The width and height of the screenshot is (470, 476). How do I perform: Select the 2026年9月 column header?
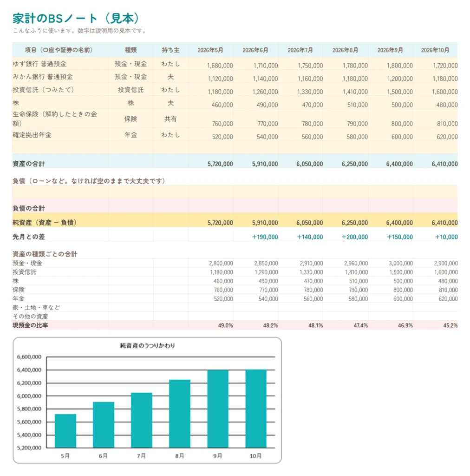click(x=390, y=50)
